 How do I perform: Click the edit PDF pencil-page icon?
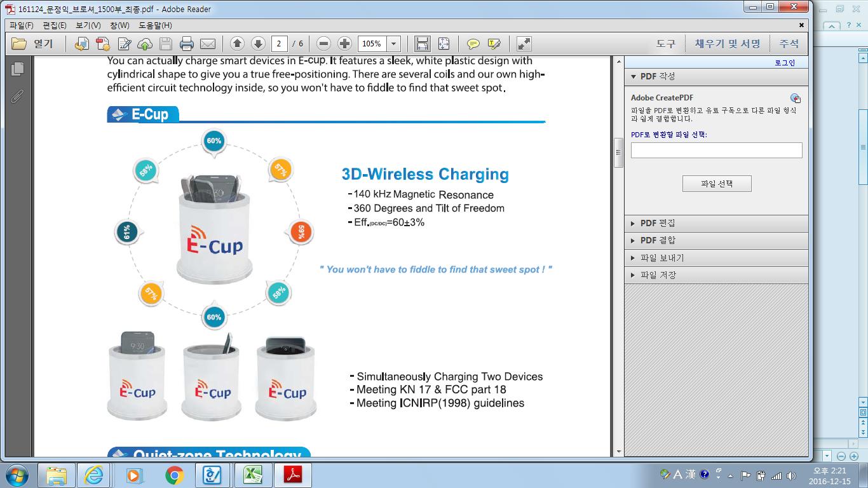coord(125,44)
